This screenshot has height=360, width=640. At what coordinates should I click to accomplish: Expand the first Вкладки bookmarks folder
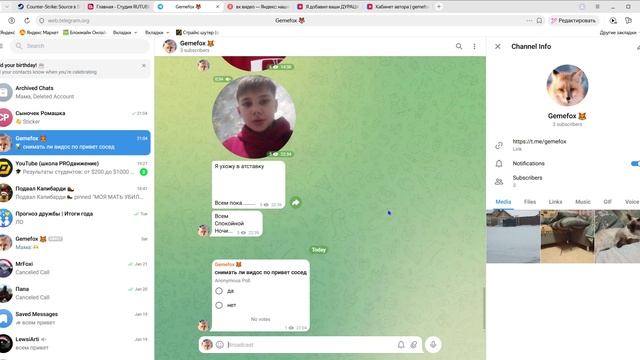click(x=124, y=32)
